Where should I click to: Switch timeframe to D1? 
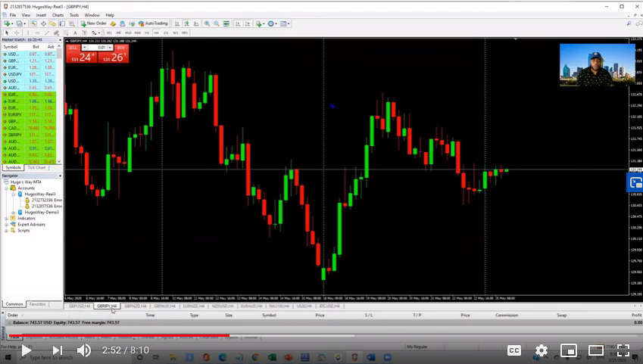166,33
